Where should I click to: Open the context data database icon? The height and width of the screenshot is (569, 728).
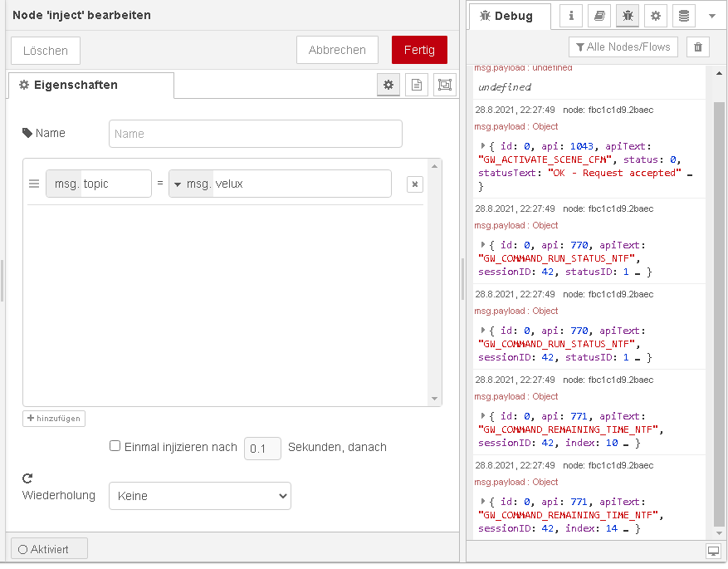(683, 16)
